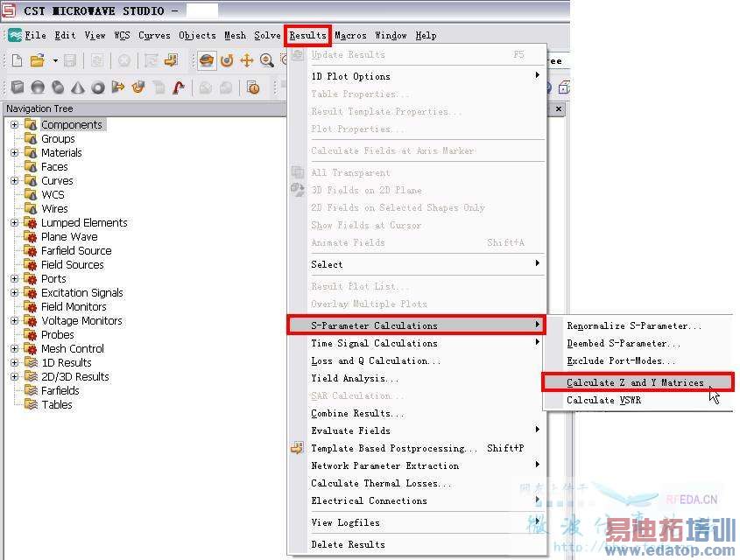
Task: Click the icon beside Plane Wave
Action: click(31, 236)
